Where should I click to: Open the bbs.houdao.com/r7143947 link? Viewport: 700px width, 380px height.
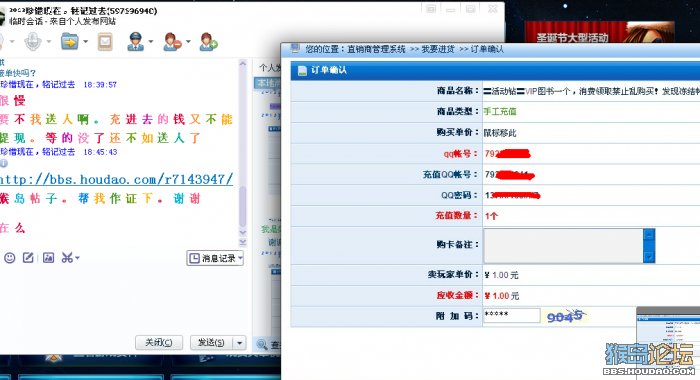(116, 180)
